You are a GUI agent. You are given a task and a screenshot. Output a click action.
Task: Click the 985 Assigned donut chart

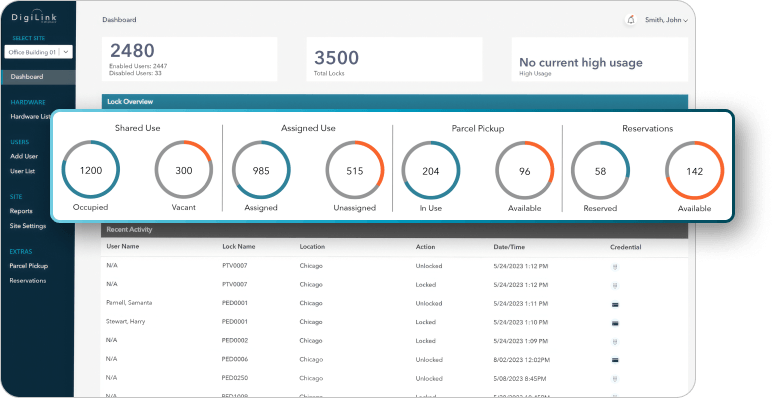(x=261, y=171)
